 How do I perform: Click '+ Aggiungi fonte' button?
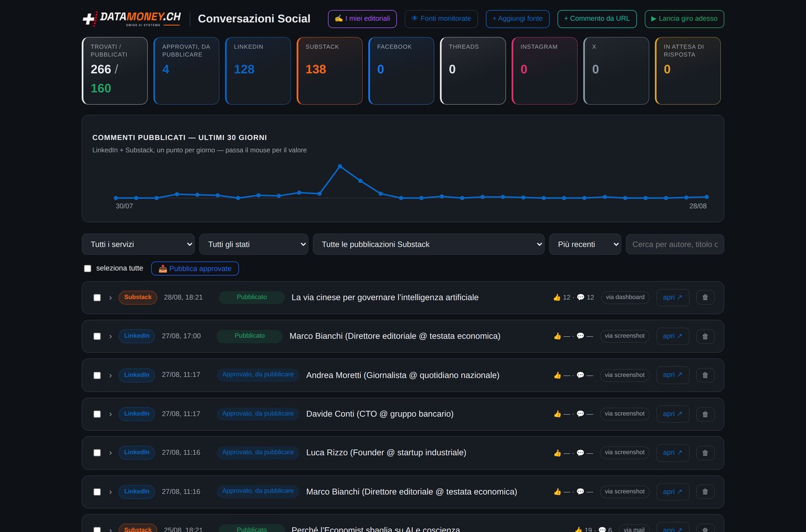point(518,19)
